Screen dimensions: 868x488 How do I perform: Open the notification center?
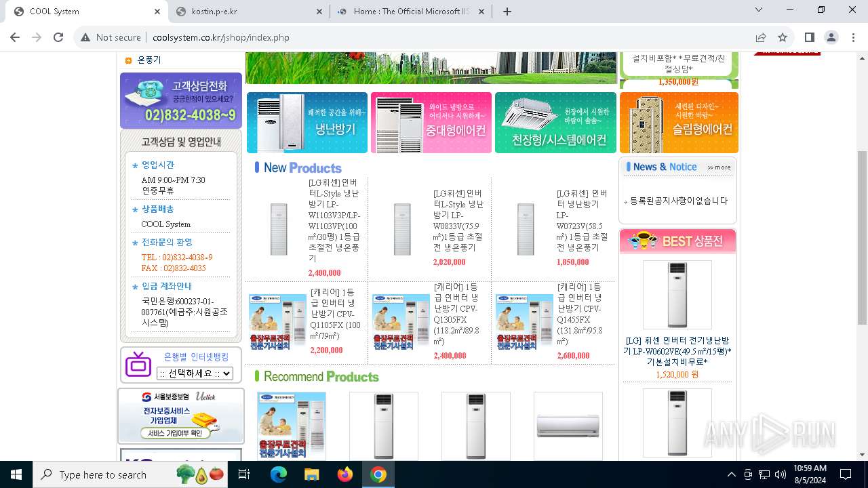point(846,474)
